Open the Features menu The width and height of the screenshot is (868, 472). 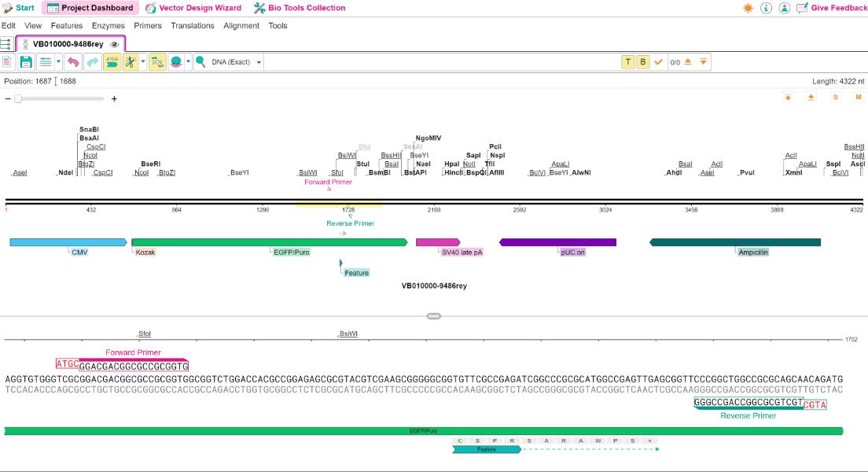click(66, 25)
